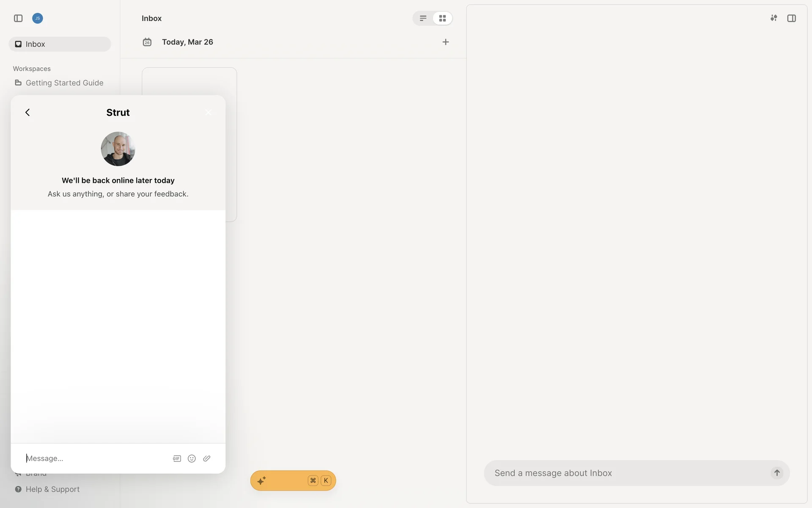Image resolution: width=812 pixels, height=508 pixels.
Task: Open Getting Started Guide workspace
Action: [x=64, y=83]
